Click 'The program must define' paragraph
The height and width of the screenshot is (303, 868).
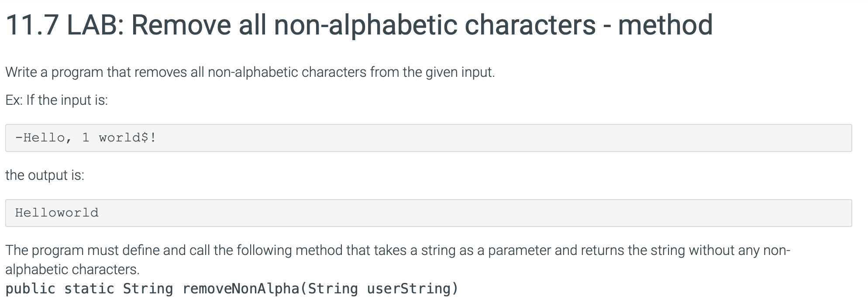(x=398, y=259)
